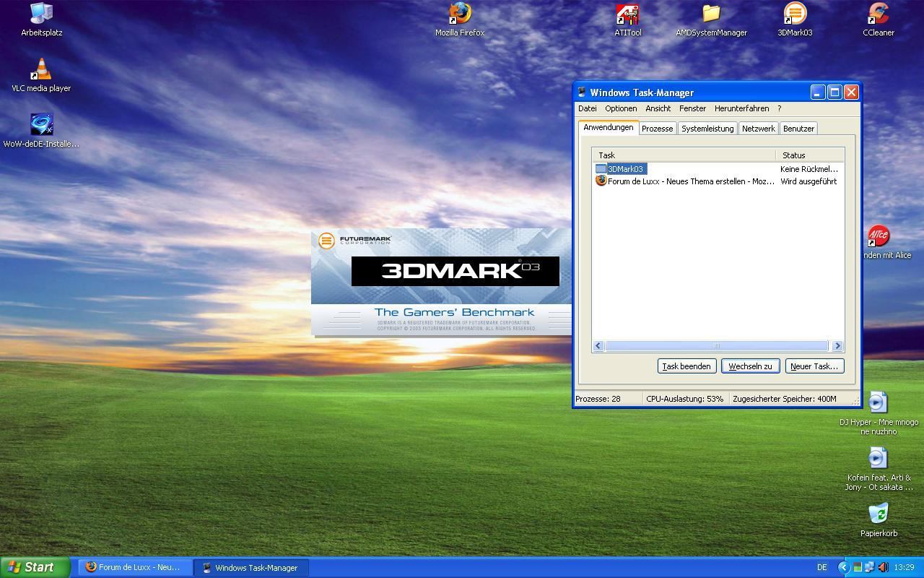Switch to the Prozesse tab

pos(657,129)
